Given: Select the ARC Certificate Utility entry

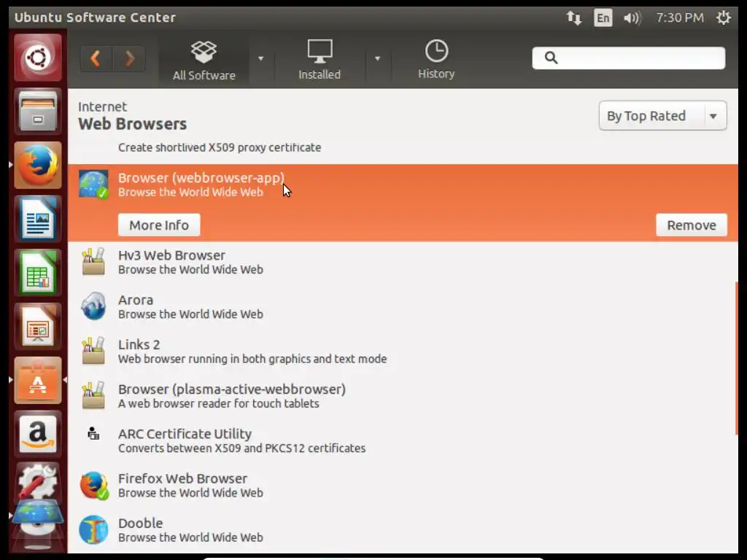Looking at the screenshot, I should click(x=403, y=440).
